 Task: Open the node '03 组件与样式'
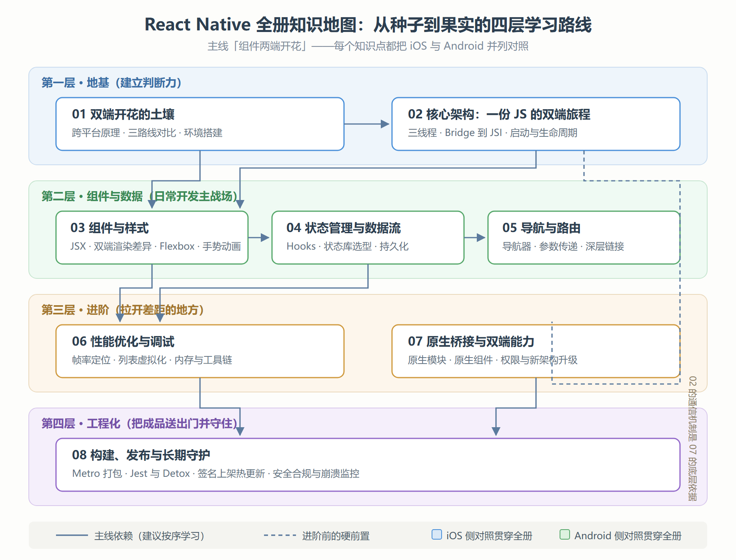pos(152,238)
